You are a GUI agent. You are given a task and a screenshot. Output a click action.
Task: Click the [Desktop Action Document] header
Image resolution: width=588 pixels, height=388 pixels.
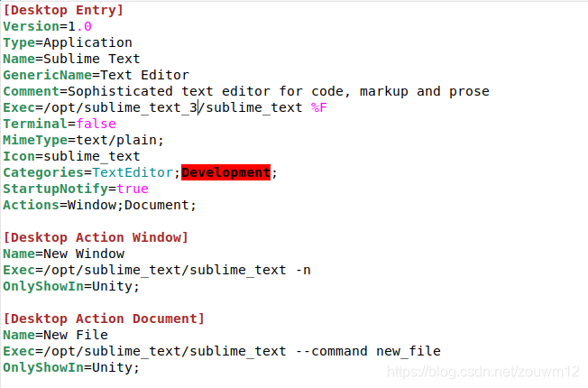(104, 319)
